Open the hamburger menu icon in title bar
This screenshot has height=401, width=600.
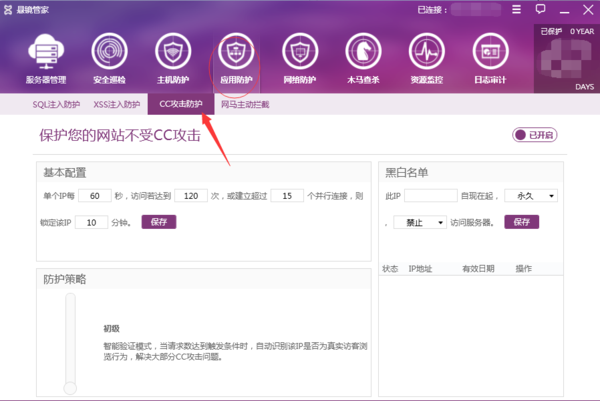517,9
